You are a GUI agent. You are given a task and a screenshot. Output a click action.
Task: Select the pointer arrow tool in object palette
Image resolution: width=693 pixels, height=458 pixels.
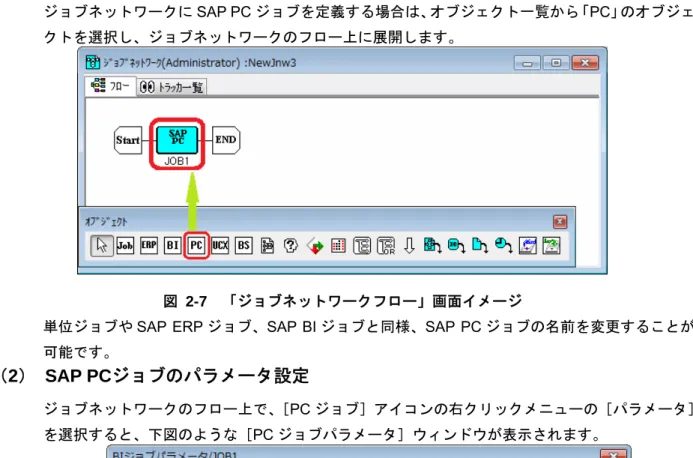click(102, 245)
